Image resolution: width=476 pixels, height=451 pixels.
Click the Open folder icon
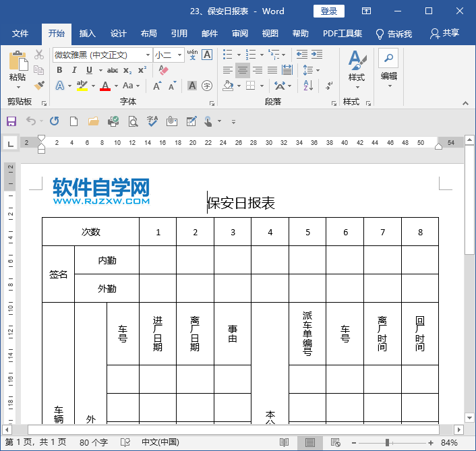[94, 121]
